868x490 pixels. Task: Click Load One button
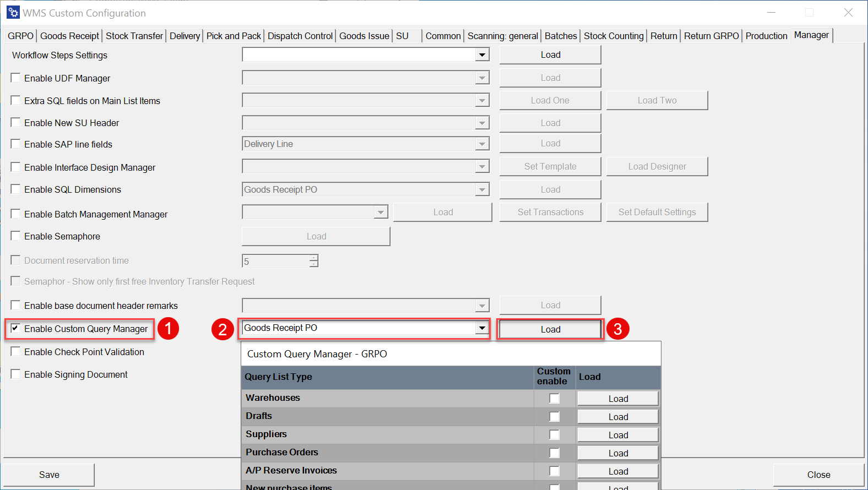(550, 100)
